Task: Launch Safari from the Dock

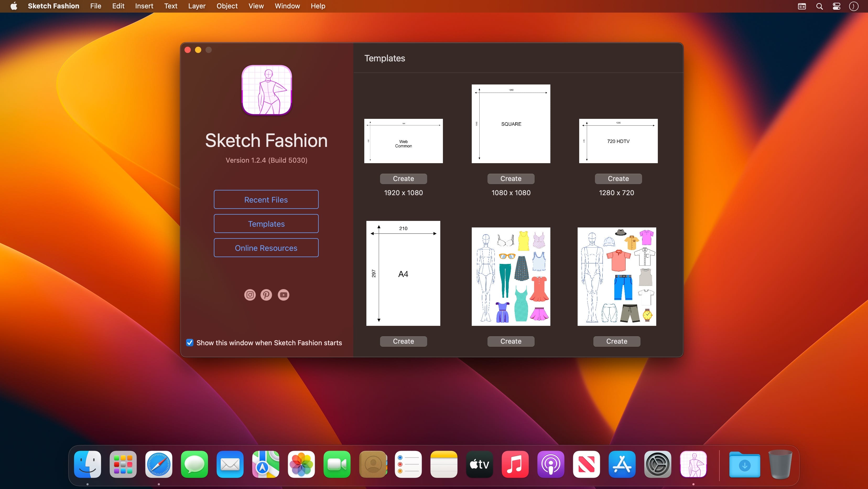Action: pos(159,464)
